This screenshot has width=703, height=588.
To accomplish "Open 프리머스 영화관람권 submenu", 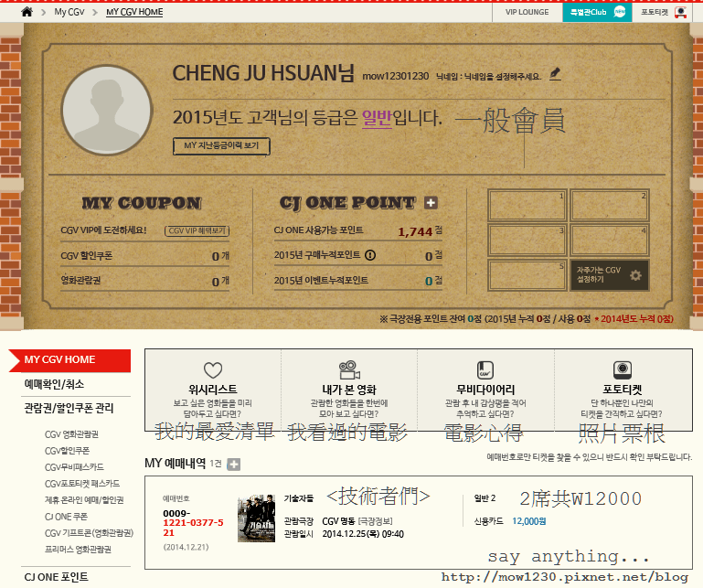I will click(x=78, y=550).
